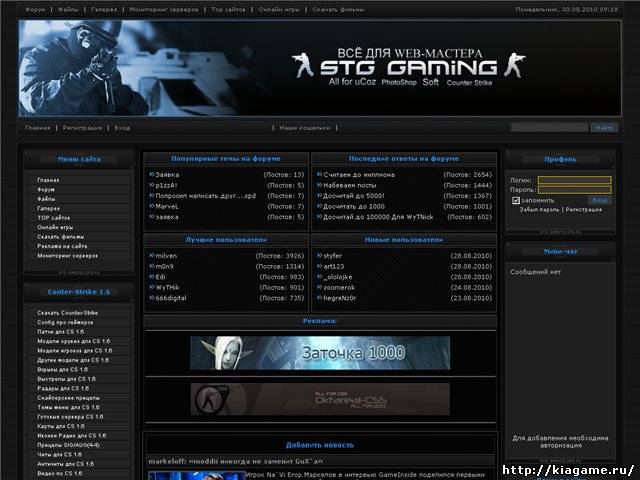Open Регистрация link below the banner

click(x=82, y=128)
